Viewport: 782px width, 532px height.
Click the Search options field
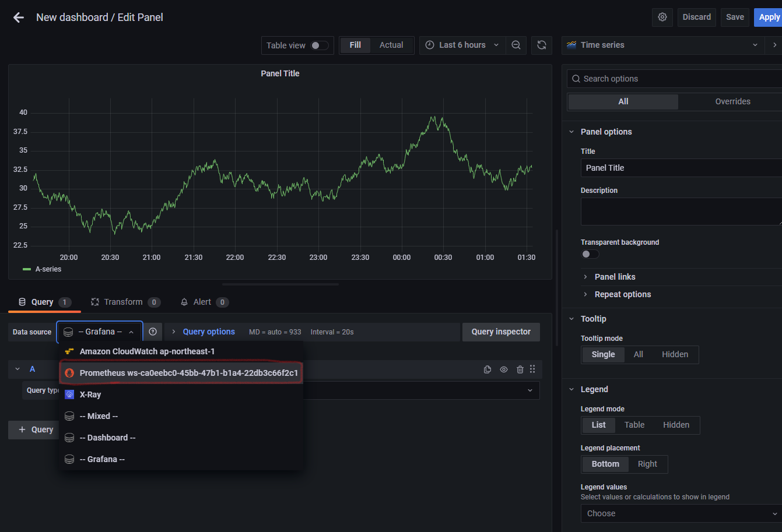click(674, 79)
